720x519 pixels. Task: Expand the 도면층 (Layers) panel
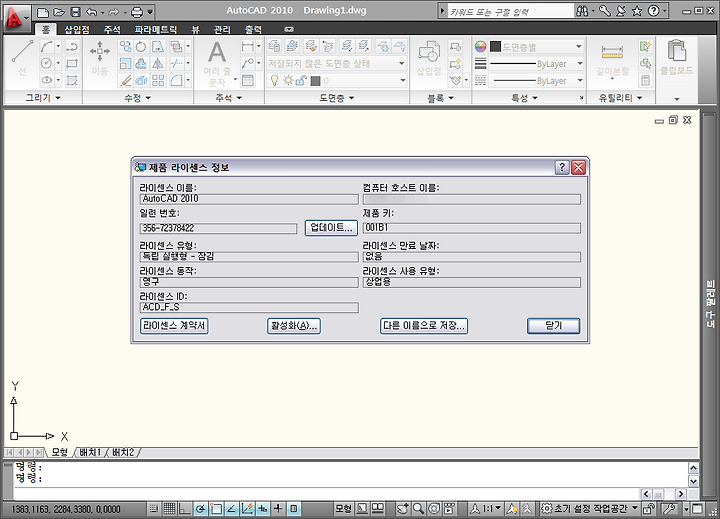click(337, 98)
